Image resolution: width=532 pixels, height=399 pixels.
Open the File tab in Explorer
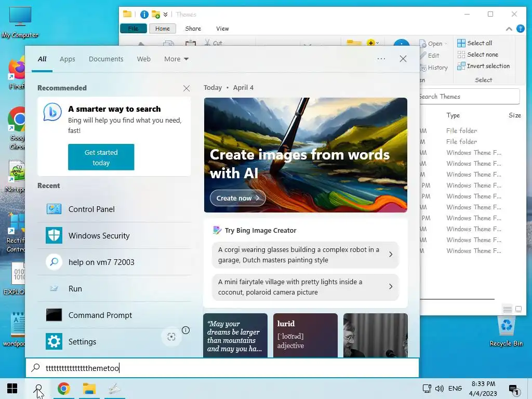pyautogui.click(x=134, y=29)
